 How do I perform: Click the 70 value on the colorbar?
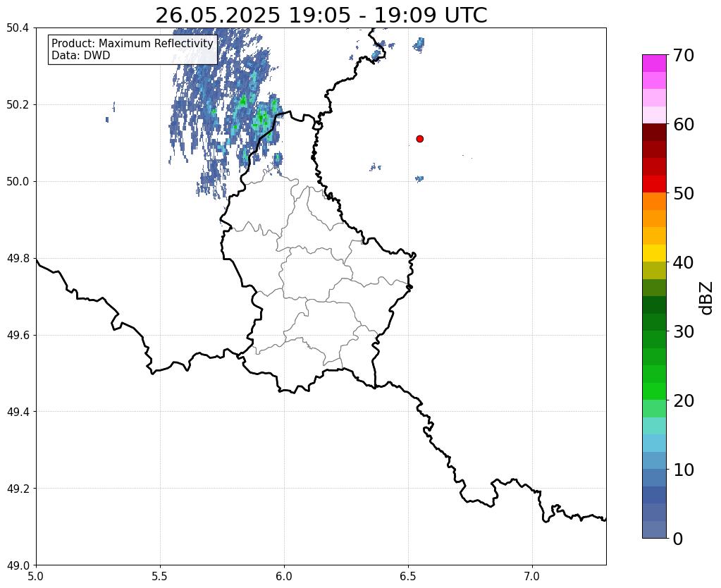[684, 55]
